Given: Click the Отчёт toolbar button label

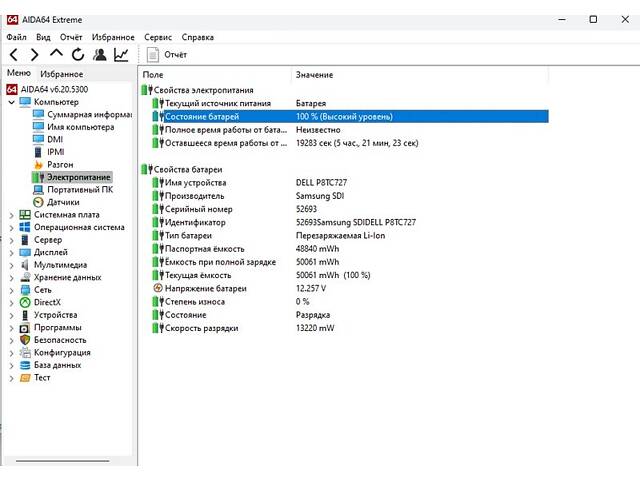Looking at the screenshot, I should pos(176,54).
